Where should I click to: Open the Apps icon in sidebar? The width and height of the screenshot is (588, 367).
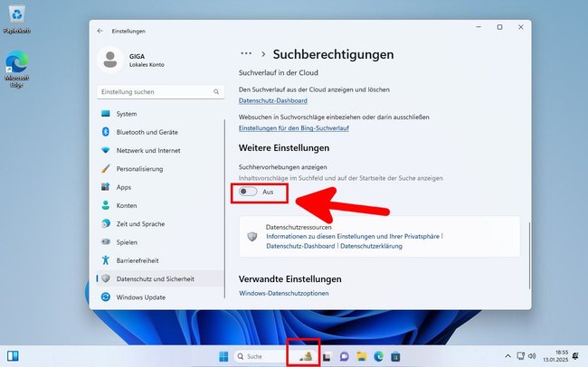(106, 187)
